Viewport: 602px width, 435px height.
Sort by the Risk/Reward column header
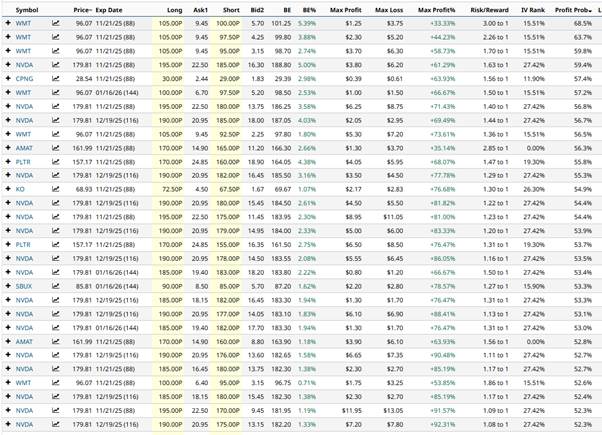coord(490,10)
